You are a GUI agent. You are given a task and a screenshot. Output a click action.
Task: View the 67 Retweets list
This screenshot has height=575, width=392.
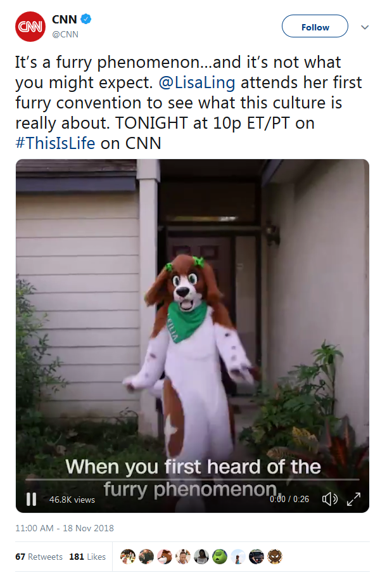pyautogui.click(x=39, y=557)
